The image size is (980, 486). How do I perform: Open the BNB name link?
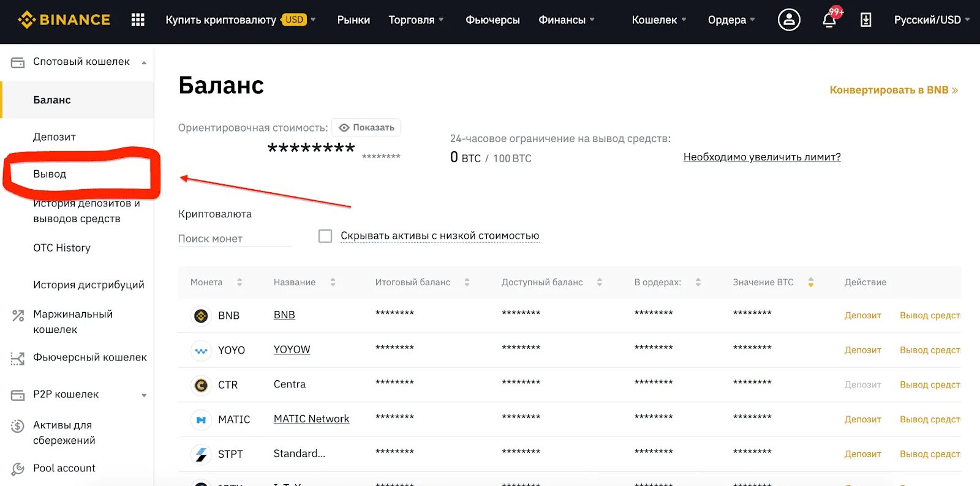[x=284, y=315]
